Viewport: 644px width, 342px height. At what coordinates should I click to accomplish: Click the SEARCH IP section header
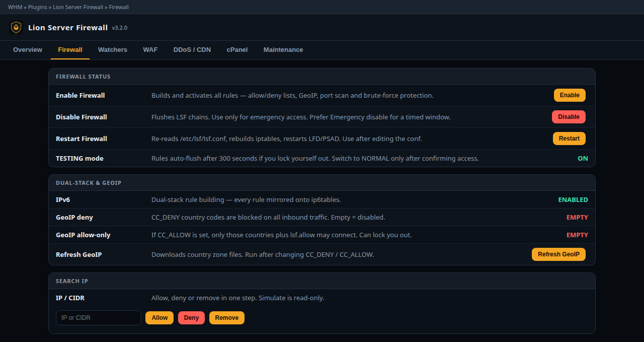point(72,281)
